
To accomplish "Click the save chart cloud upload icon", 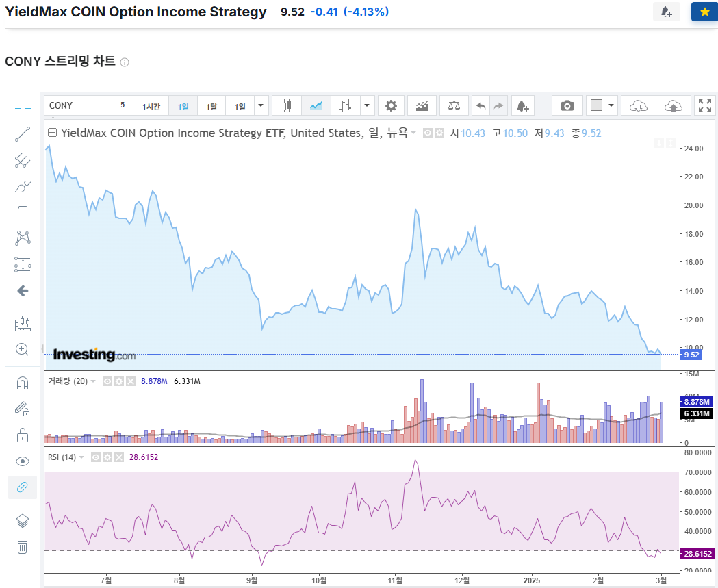I will (673, 106).
